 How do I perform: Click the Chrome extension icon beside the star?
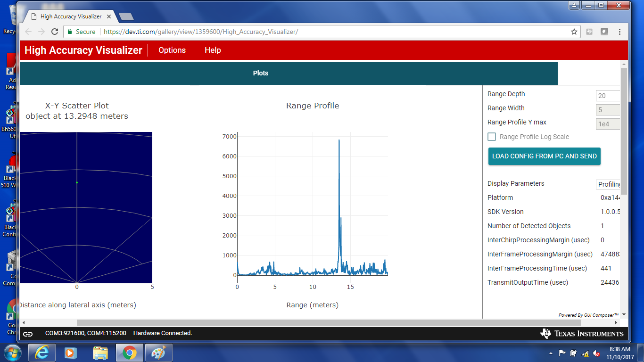pos(589,32)
